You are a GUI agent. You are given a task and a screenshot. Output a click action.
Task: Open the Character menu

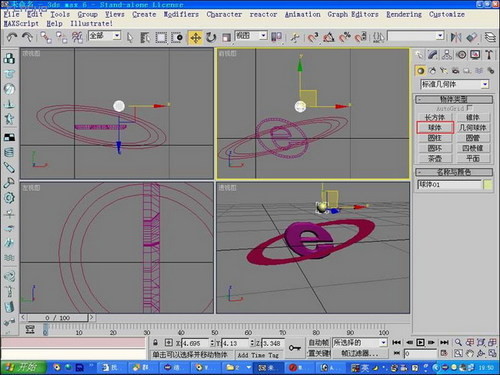pos(224,14)
